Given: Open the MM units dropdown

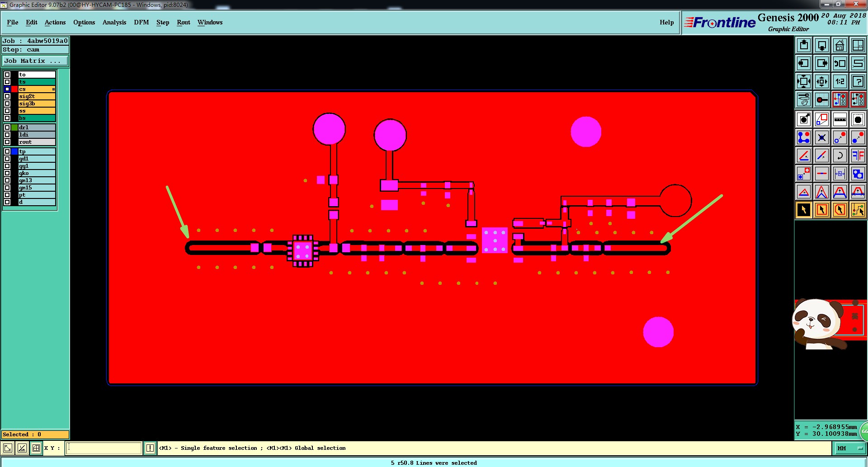Looking at the screenshot, I should pyautogui.click(x=850, y=448).
